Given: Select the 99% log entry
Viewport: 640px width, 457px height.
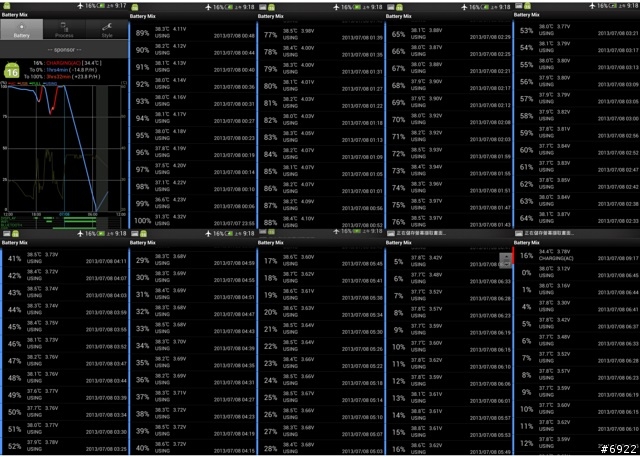Looking at the screenshot, I should 193,204.
